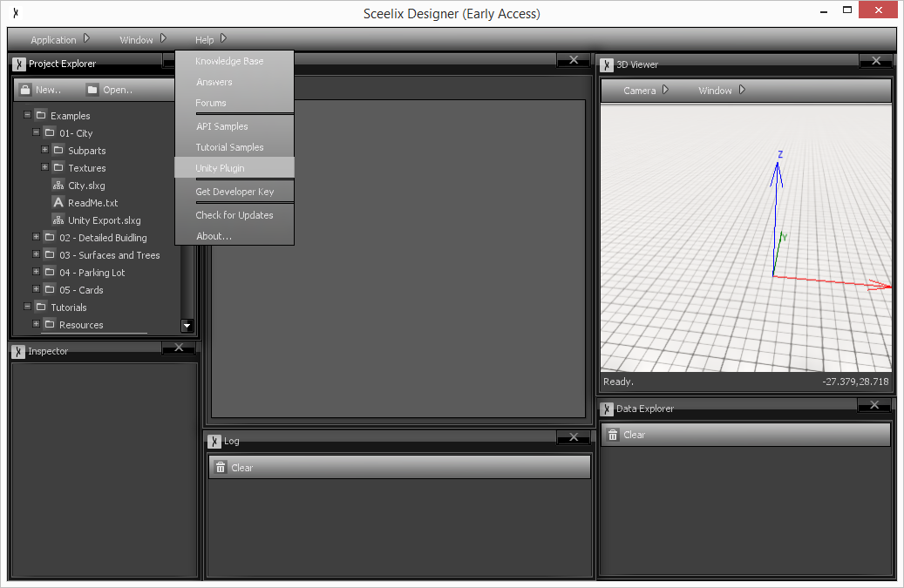
Task: Close the Data Explorer panel
Action: (x=874, y=405)
